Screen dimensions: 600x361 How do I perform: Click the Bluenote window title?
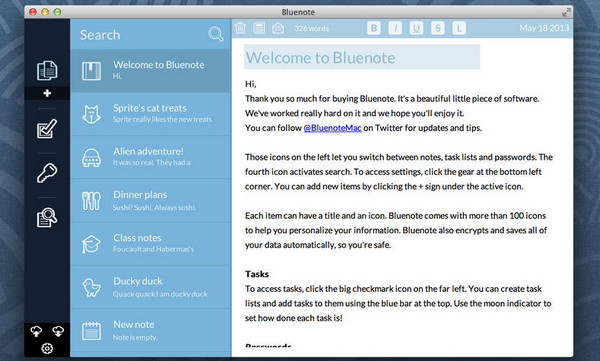pos(298,12)
